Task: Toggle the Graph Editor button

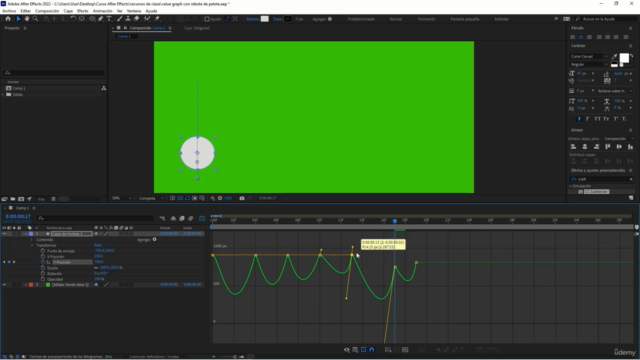Action: (x=202, y=218)
